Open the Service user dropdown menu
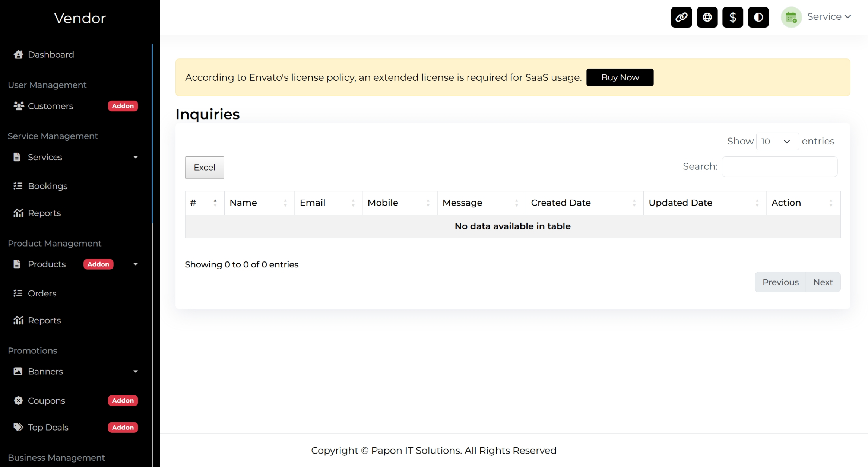 tap(829, 17)
